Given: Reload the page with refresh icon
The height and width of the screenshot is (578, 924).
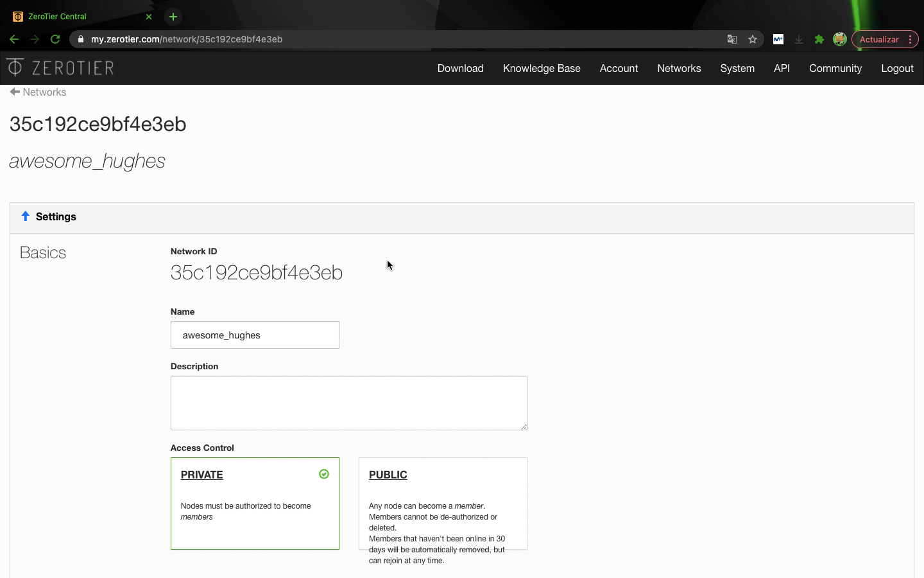Looking at the screenshot, I should click(55, 39).
